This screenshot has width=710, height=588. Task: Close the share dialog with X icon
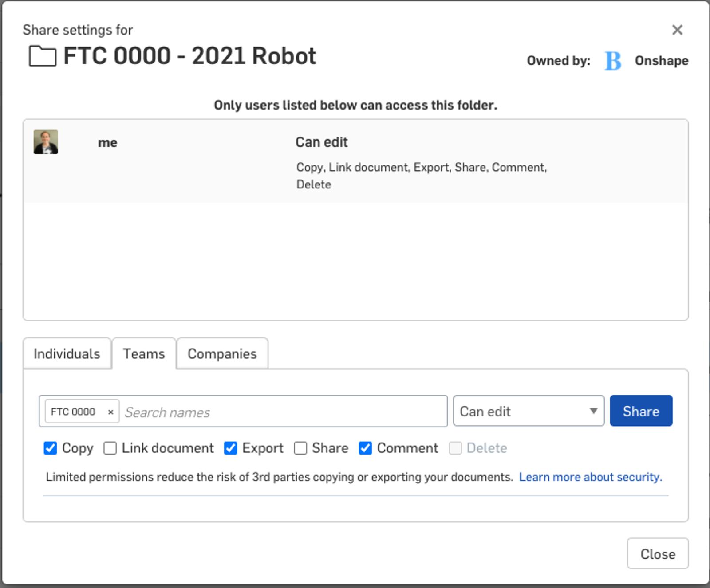677,30
